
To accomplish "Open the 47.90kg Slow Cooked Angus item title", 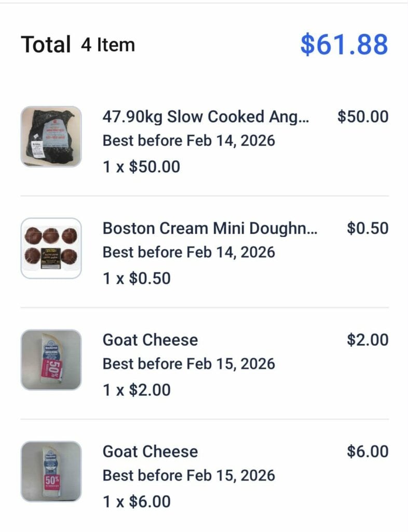I will (x=206, y=116).
